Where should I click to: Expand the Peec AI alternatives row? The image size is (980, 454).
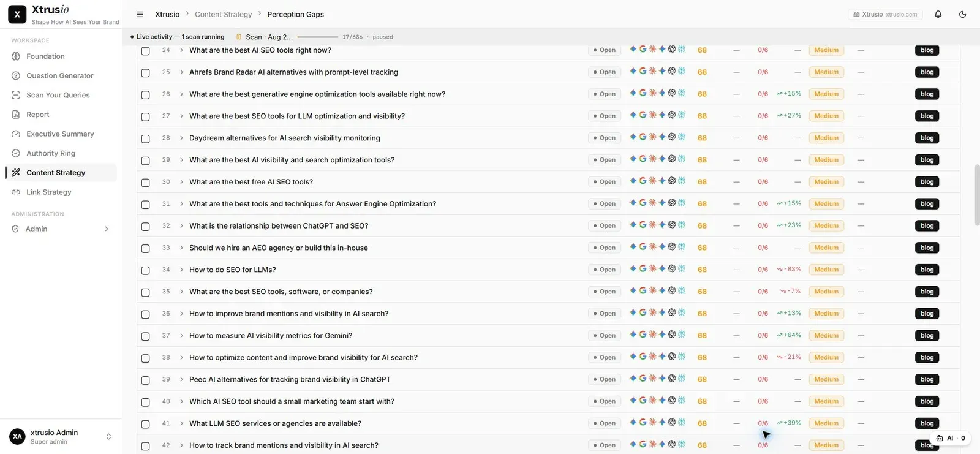pyautogui.click(x=181, y=379)
